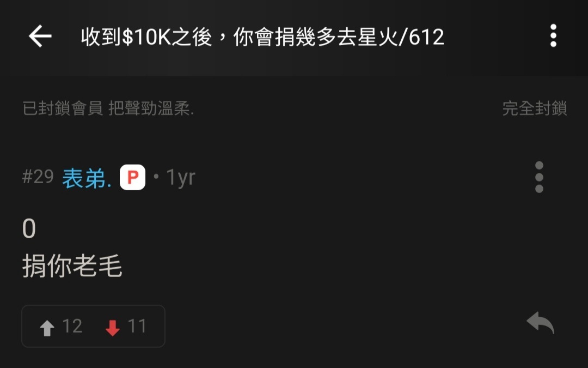Reply to post using curved arrow icon

point(540,323)
